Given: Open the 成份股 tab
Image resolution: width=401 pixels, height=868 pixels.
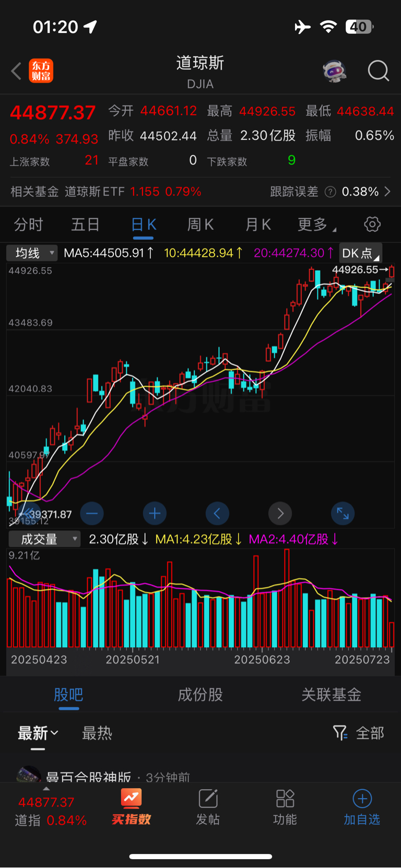Looking at the screenshot, I should click(x=200, y=695).
